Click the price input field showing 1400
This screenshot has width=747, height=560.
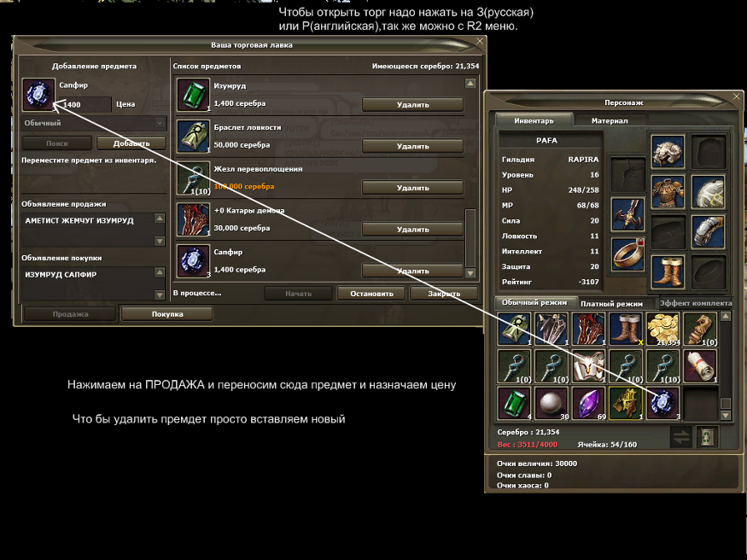[85, 104]
